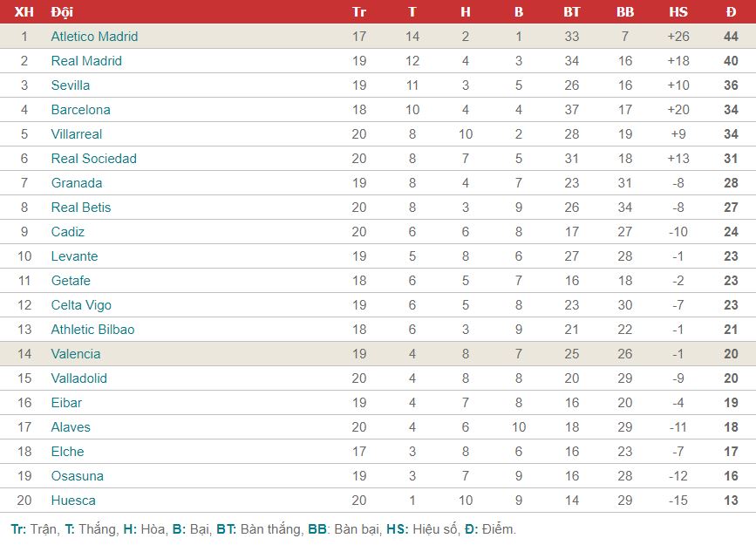Click the HS goal difference header
The width and height of the screenshot is (756, 545).
[x=678, y=11]
